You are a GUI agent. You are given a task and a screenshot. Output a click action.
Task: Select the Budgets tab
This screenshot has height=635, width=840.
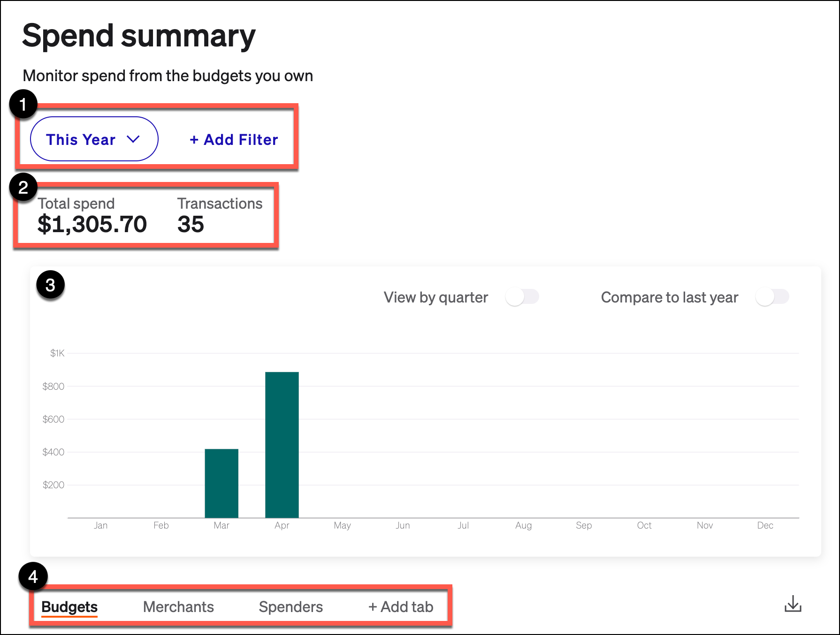[69, 606]
